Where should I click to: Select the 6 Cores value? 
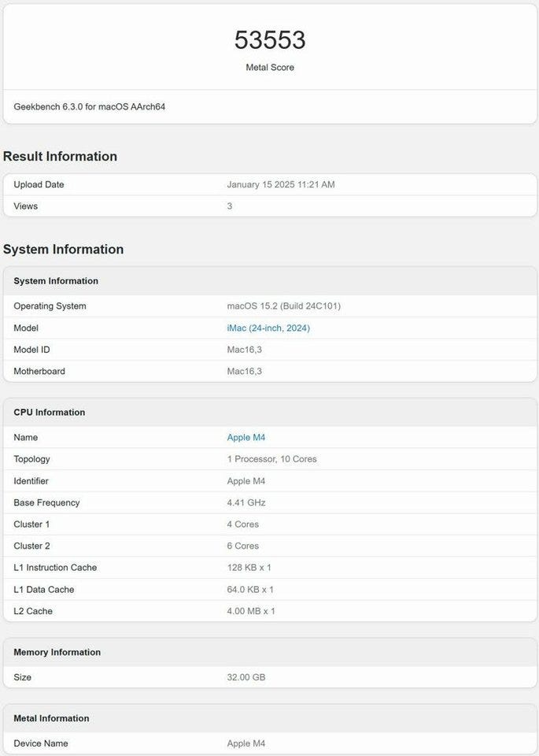tap(243, 546)
